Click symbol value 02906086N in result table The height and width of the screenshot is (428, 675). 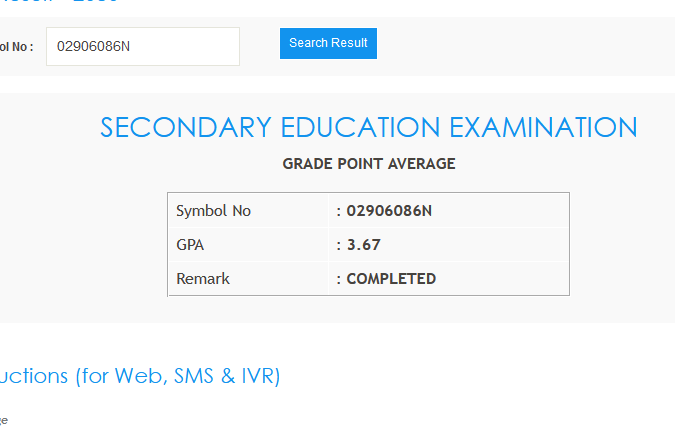point(389,211)
